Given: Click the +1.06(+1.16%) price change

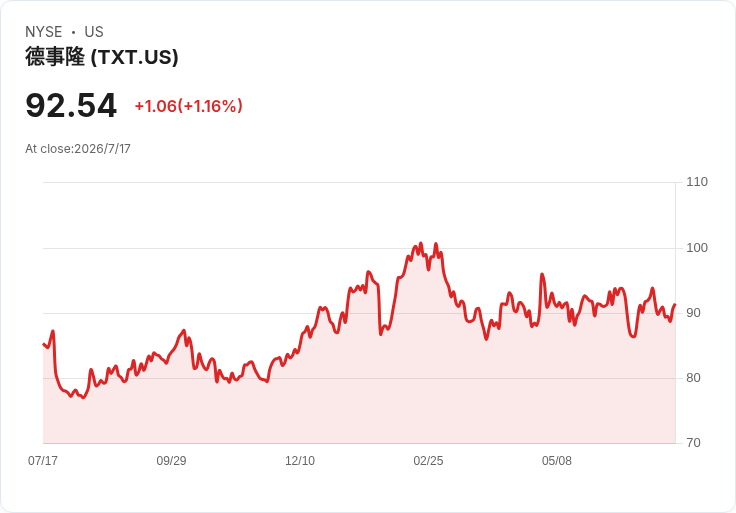Looking at the screenshot, I should click(x=189, y=106).
